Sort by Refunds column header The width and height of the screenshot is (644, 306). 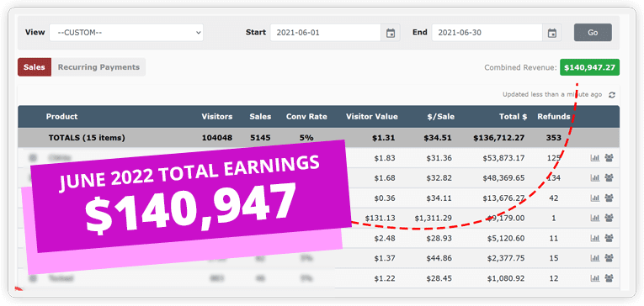tap(554, 117)
